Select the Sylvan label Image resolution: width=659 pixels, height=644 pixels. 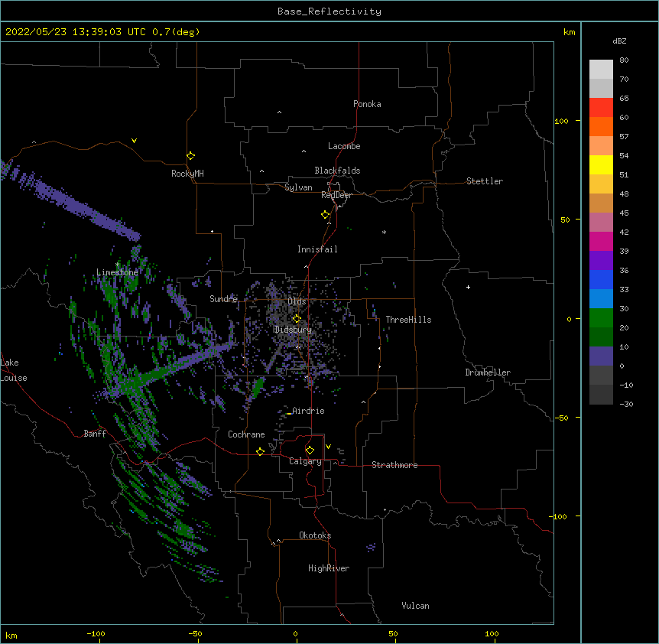[x=298, y=187]
